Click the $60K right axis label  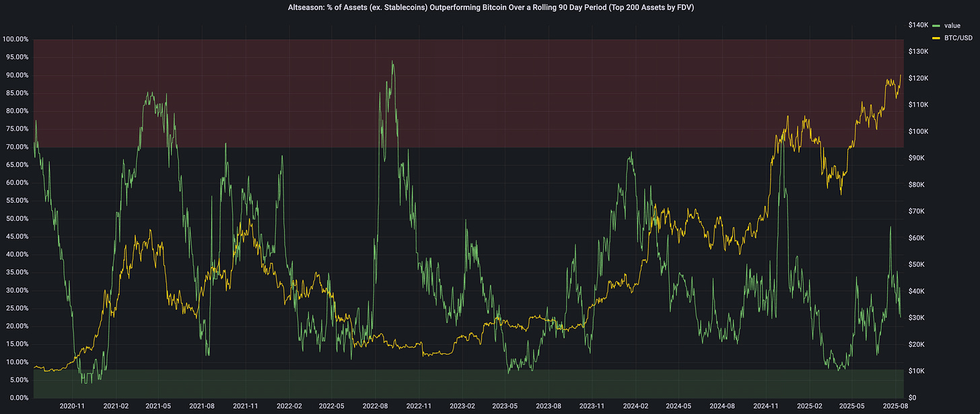[x=917, y=238]
